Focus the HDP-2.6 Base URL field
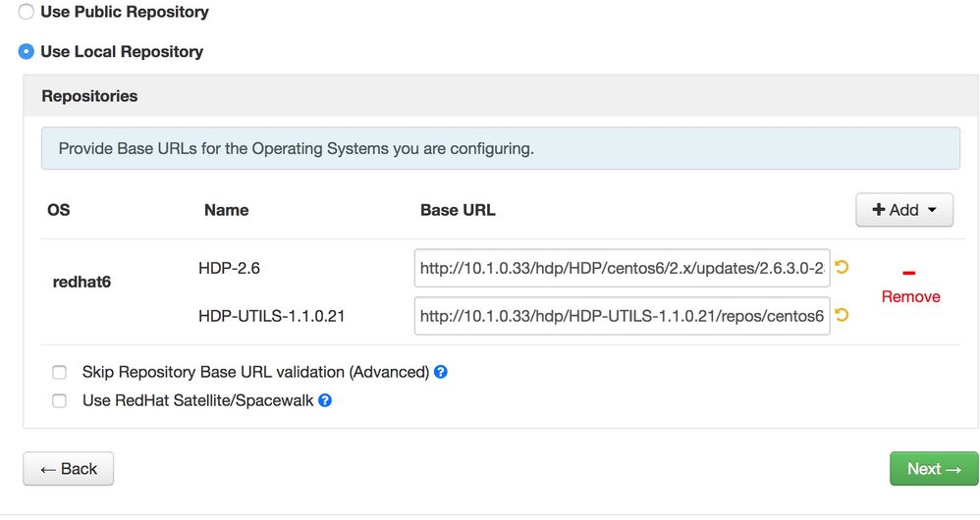The image size is (980, 520). 622,267
